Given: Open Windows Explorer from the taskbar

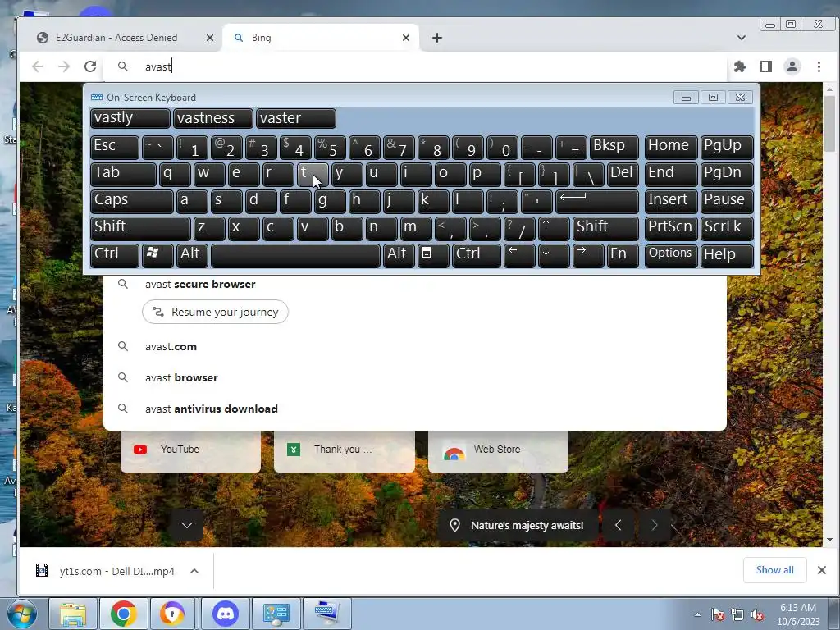Looking at the screenshot, I should pyautogui.click(x=73, y=614).
